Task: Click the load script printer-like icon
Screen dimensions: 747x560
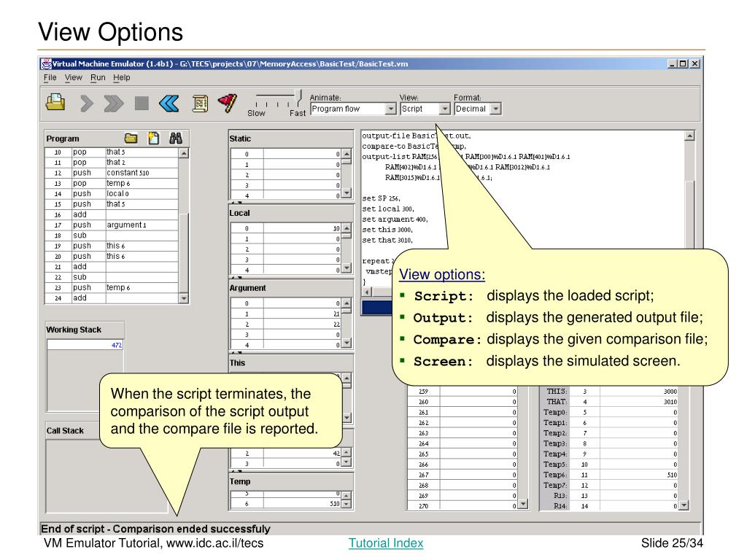Action: [55, 102]
